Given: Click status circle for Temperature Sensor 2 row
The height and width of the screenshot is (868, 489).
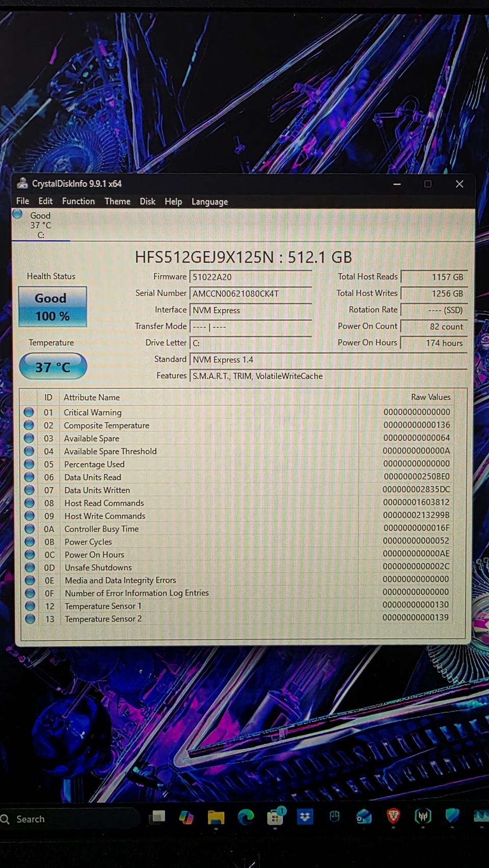Looking at the screenshot, I should (x=30, y=619).
